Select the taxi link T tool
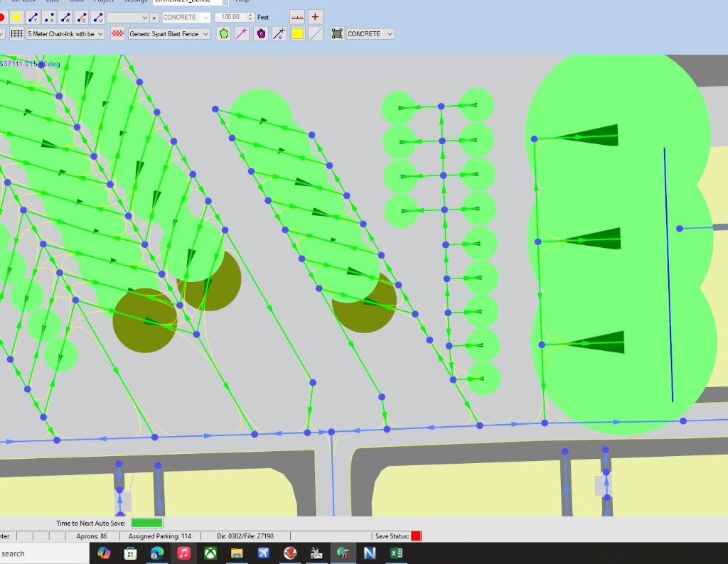Screen dimensions: 728x564 click(x=32, y=17)
